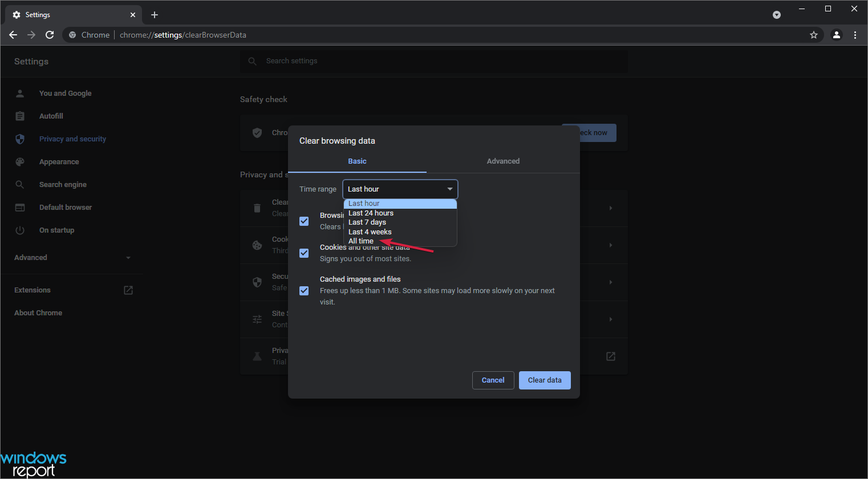Viewport: 868px width, 479px height.
Task: Close the Settings tab
Action: (133, 15)
